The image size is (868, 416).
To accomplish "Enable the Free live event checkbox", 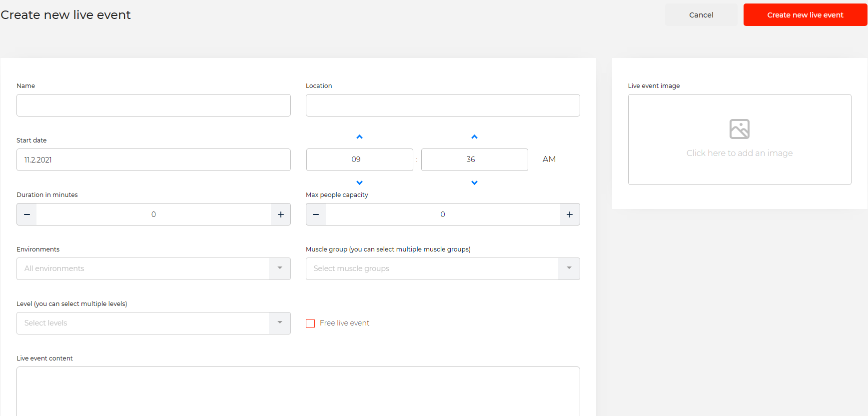I will (310, 323).
